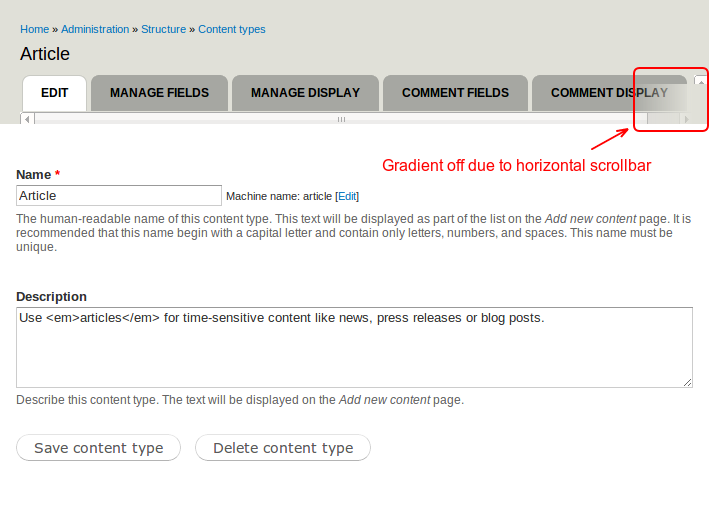The height and width of the screenshot is (528, 709).
Task: Open the Comment Display tab
Action: pyautogui.click(x=608, y=93)
